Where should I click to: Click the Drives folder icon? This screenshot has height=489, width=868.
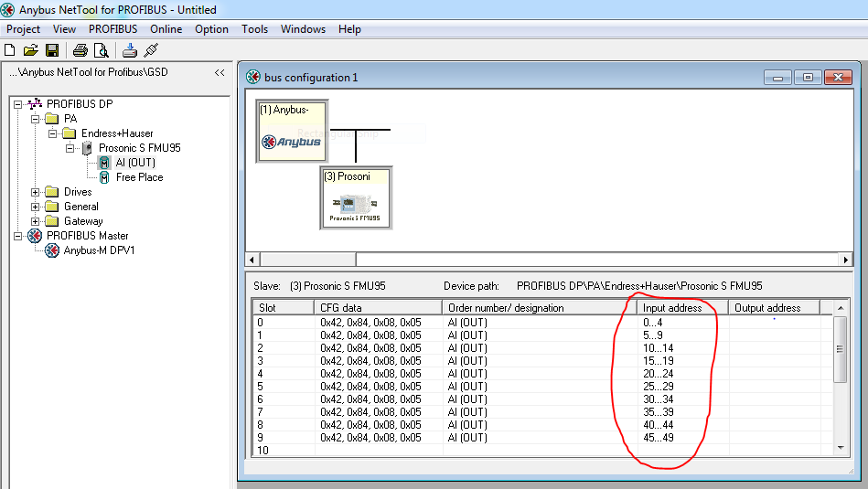coord(52,191)
